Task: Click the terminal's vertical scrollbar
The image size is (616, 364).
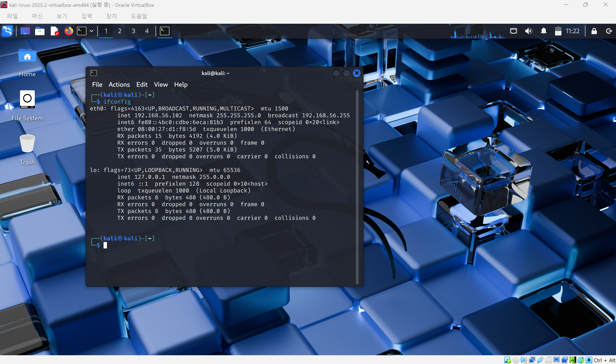Action: coord(357,186)
